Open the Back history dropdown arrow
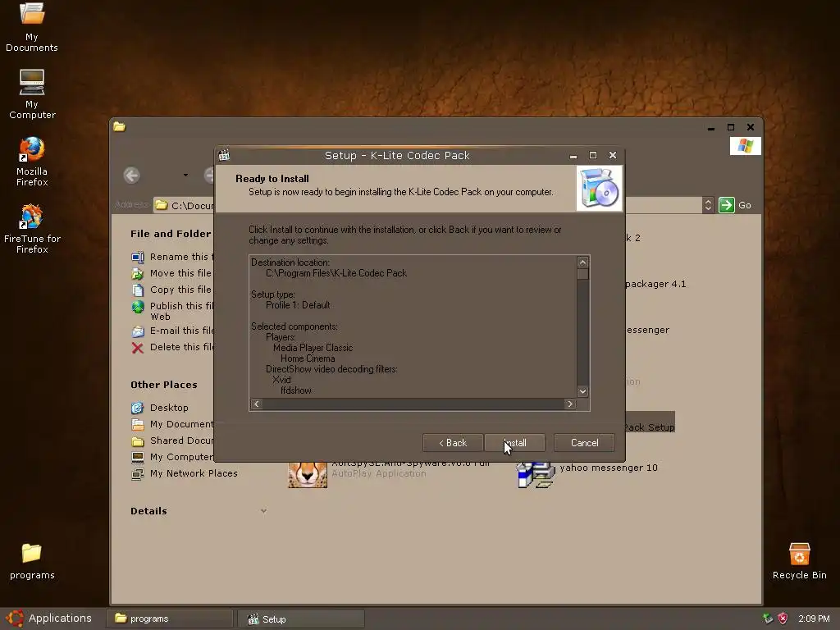The width and height of the screenshot is (840, 630). pos(185,176)
